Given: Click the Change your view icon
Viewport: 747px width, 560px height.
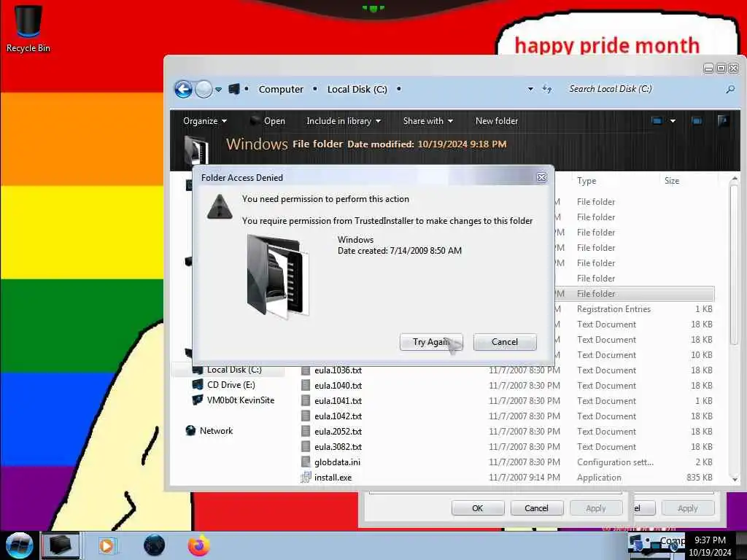Looking at the screenshot, I should click(x=657, y=121).
